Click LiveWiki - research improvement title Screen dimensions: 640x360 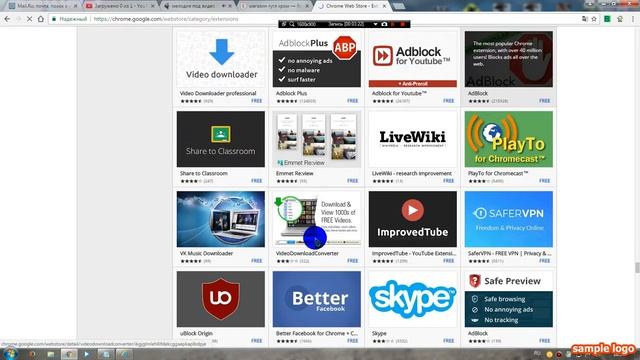tap(412, 173)
